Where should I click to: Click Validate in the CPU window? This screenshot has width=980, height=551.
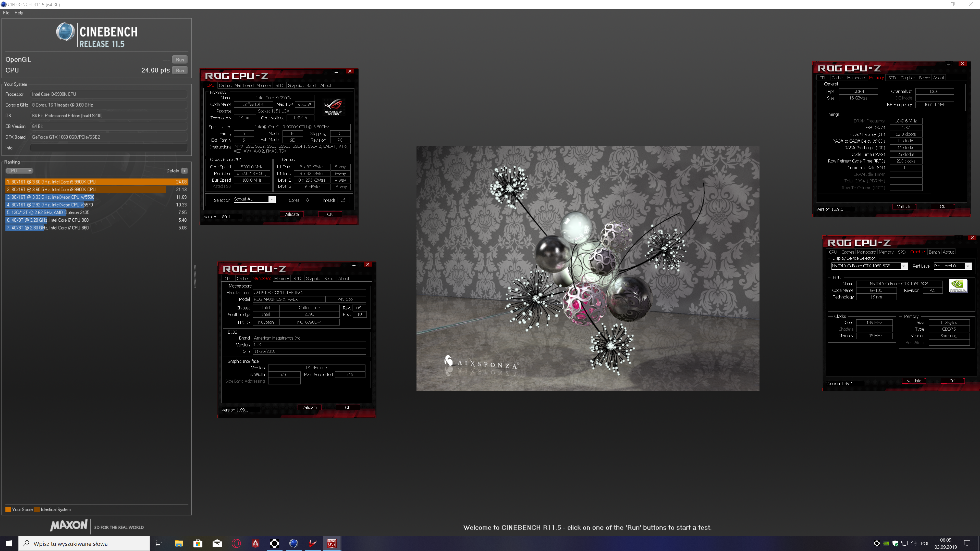coord(291,215)
